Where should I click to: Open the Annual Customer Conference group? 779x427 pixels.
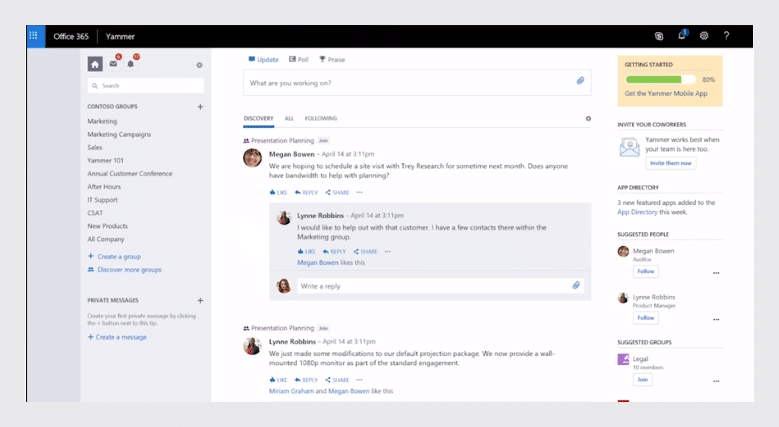(130, 173)
